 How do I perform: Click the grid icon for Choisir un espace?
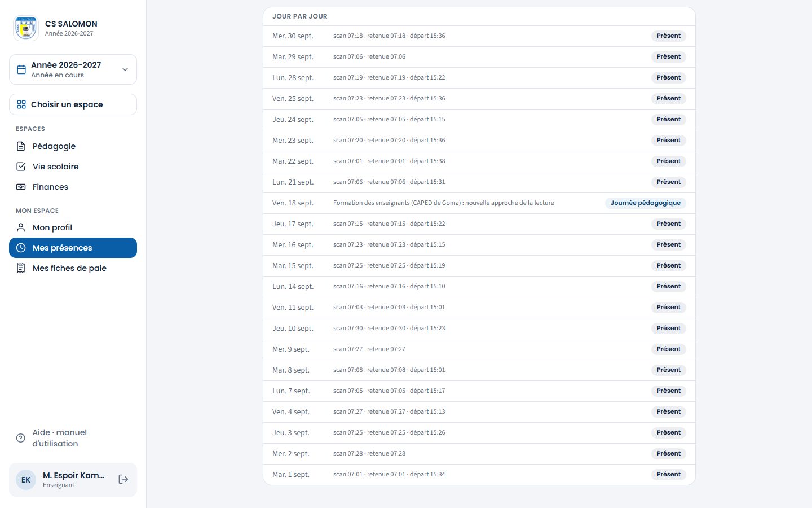21,104
